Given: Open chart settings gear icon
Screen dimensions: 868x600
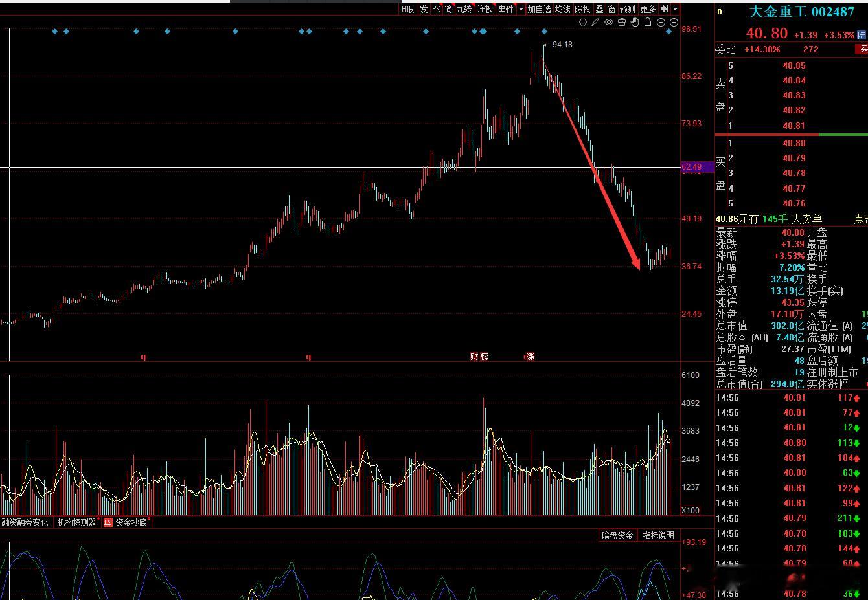Looking at the screenshot, I should pyautogui.click(x=583, y=22).
